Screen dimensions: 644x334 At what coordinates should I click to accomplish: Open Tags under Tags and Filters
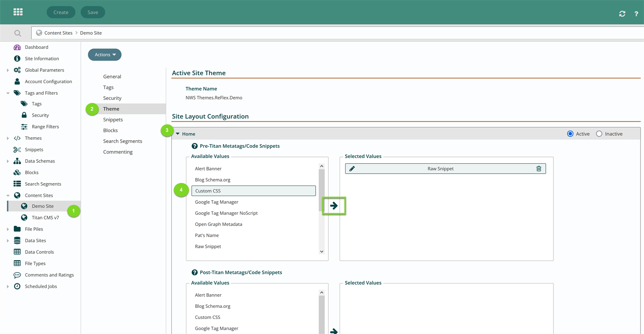36,104
